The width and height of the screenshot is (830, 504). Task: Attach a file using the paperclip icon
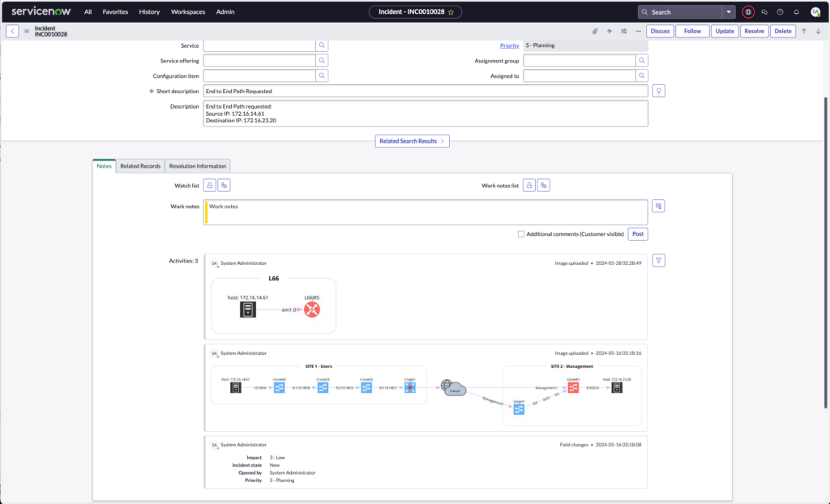(595, 31)
